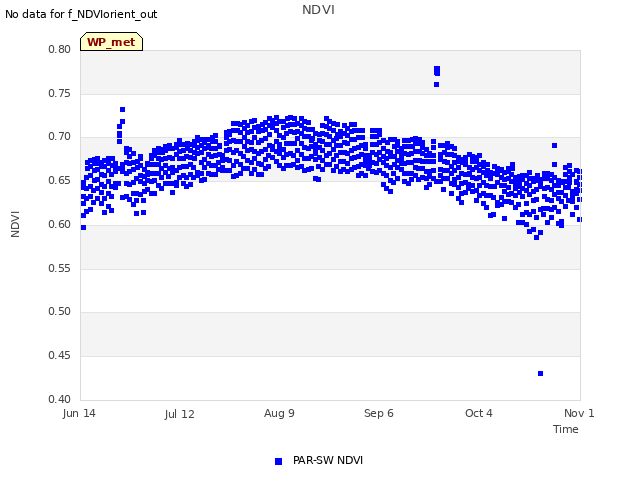Click the vertical NDVI y-axis label
640x480 pixels.
click(15, 224)
